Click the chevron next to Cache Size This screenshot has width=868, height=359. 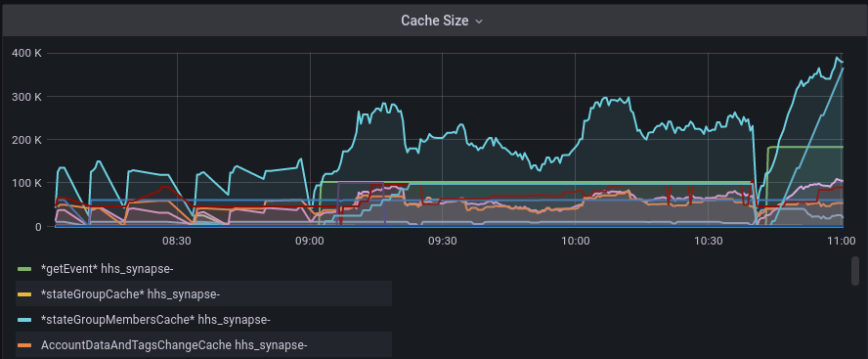[x=479, y=22]
